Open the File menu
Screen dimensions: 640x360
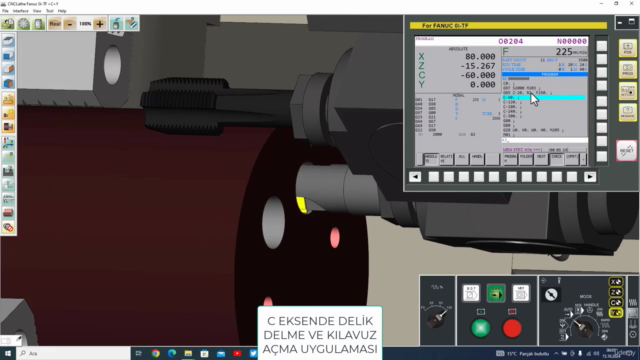(5, 11)
